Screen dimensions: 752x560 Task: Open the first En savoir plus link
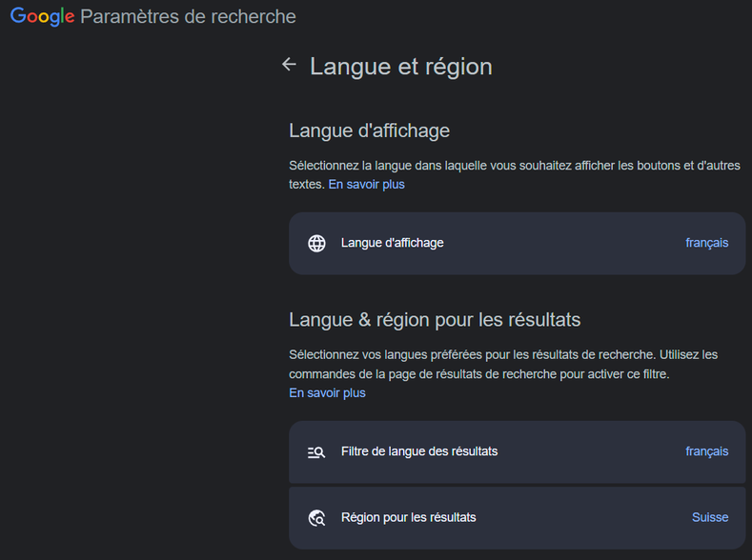(x=366, y=185)
